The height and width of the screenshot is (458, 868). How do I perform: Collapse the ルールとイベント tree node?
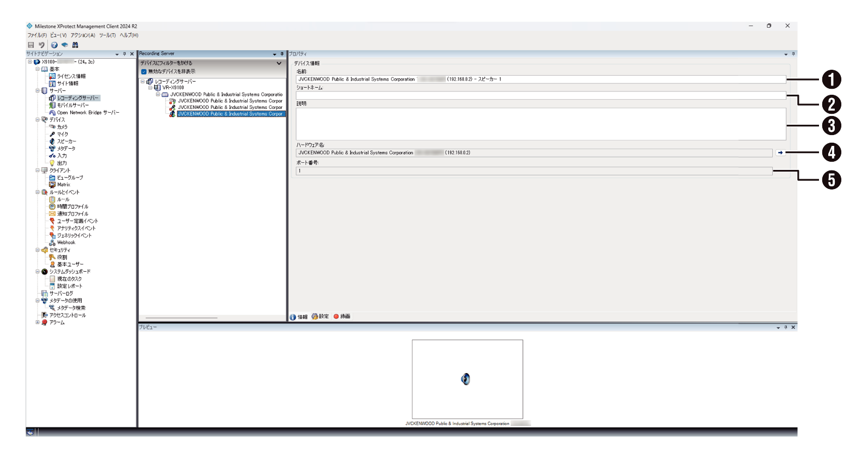pyautogui.click(x=38, y=192)
